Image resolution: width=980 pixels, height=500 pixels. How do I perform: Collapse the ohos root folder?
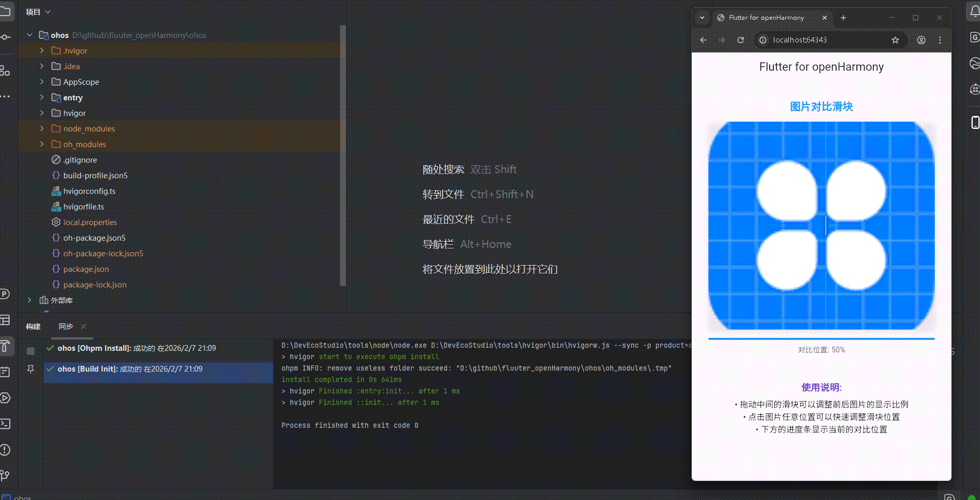30,35
